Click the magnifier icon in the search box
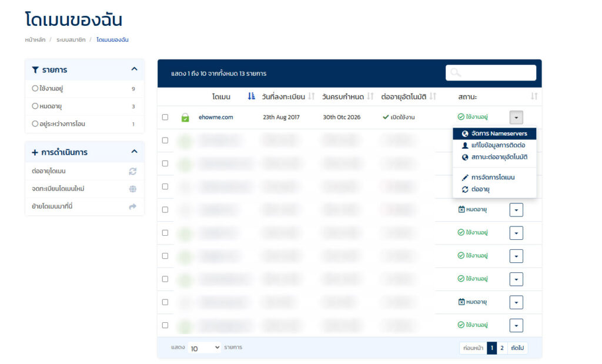This screenshot has width=602, height=364. point(456,72)
